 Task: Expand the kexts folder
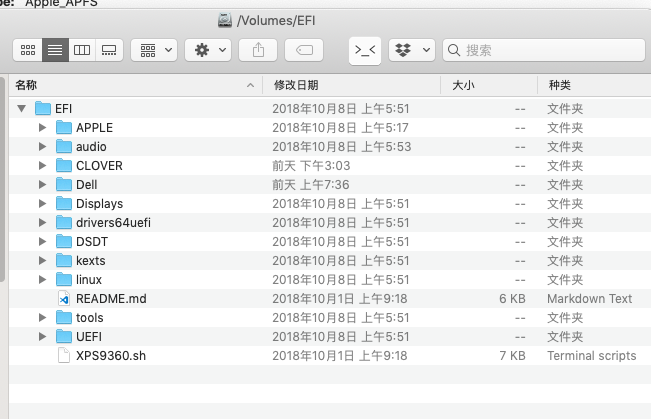click(x=42, y=261)
